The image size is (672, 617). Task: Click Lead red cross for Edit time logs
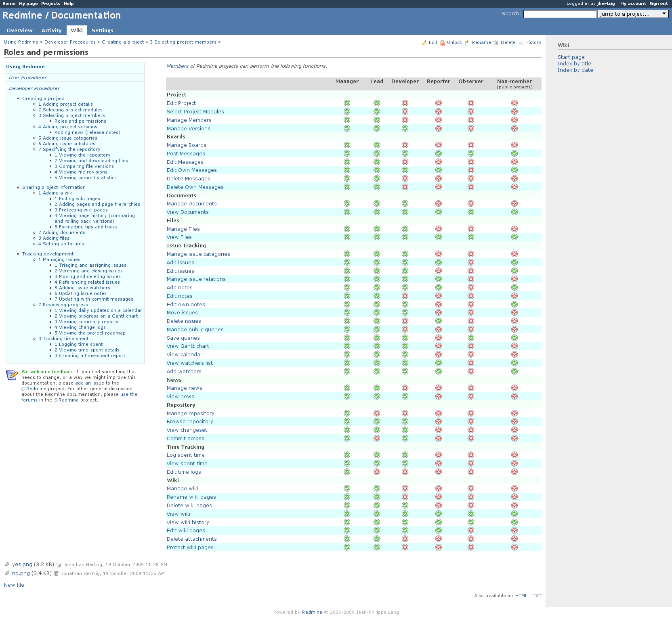point(377,472)
